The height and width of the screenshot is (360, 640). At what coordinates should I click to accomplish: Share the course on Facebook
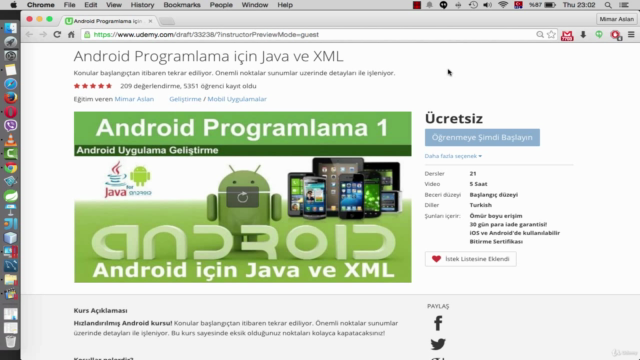pyautogui.click(x=438, y=323)
